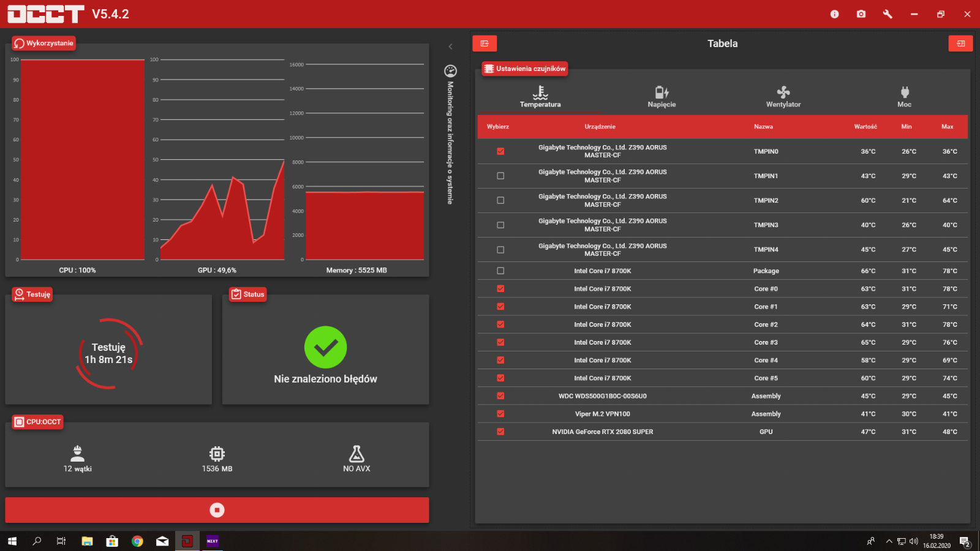Open File Explorer from taskbar
Viewport: 980px width, 551px height.
tap(87, 541)
